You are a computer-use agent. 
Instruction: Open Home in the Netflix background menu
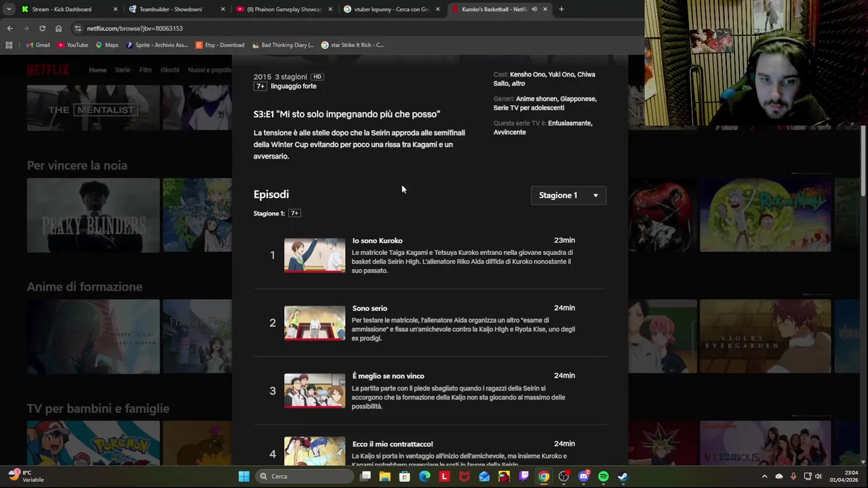coord(98,70)
